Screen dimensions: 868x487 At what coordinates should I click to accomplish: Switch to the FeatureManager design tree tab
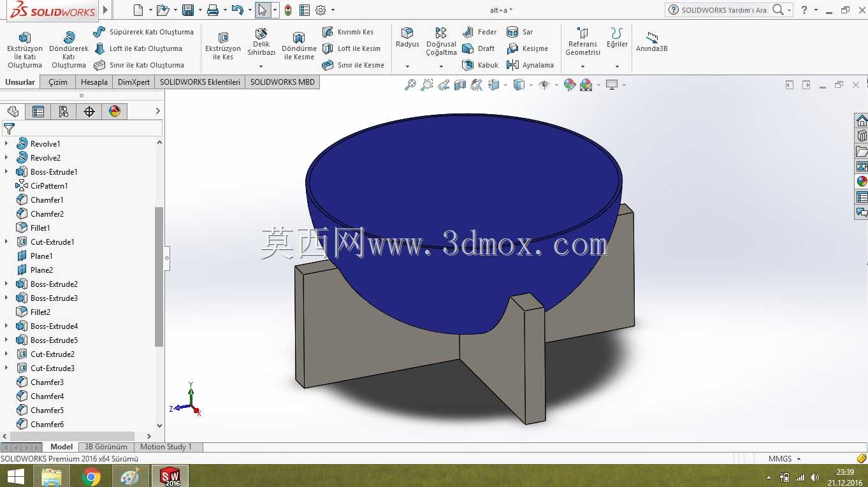click(x=13, y=112)
